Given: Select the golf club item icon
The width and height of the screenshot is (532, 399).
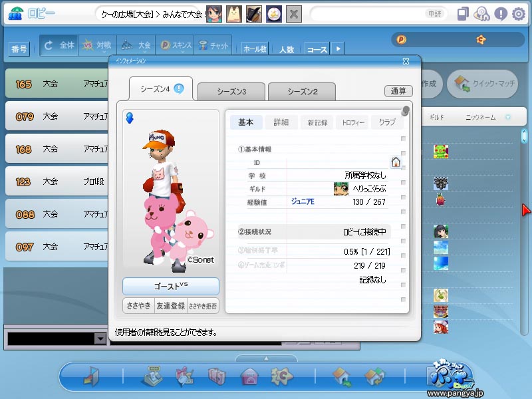Looking at the screenshot, I should click(254, 15).
